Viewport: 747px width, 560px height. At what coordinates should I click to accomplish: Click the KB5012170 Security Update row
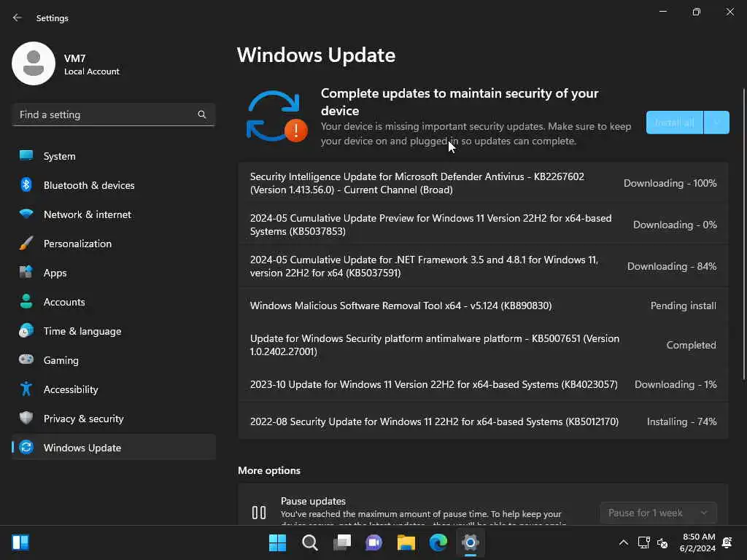tap(483, 421)
